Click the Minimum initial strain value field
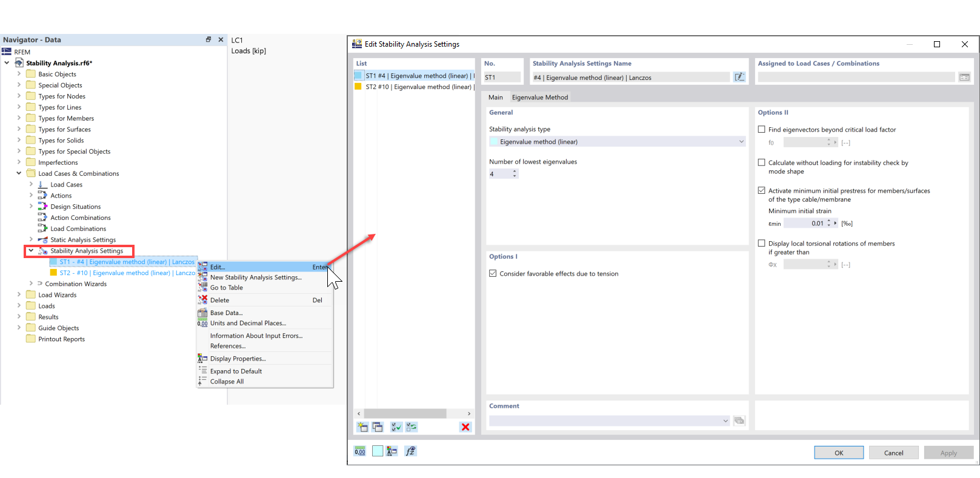This screenshot has width=980, height=478. click(x=804, y=224)
